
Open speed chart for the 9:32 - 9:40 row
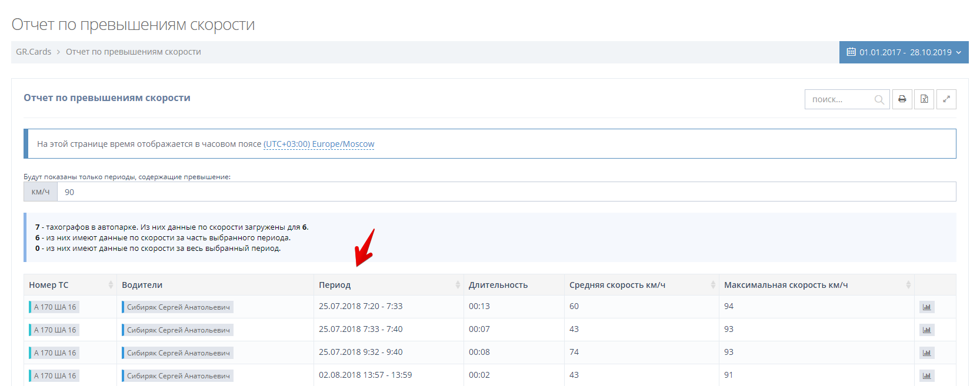(926, 353)
